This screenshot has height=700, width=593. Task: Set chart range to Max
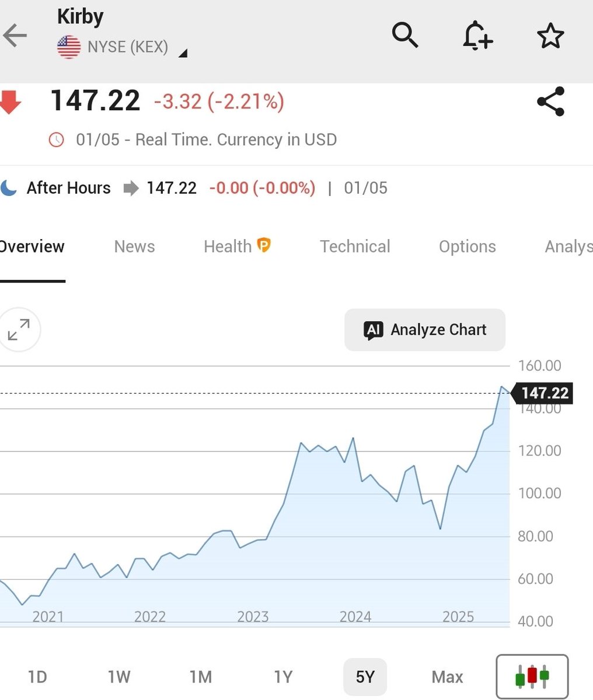(x=447, y=677)
